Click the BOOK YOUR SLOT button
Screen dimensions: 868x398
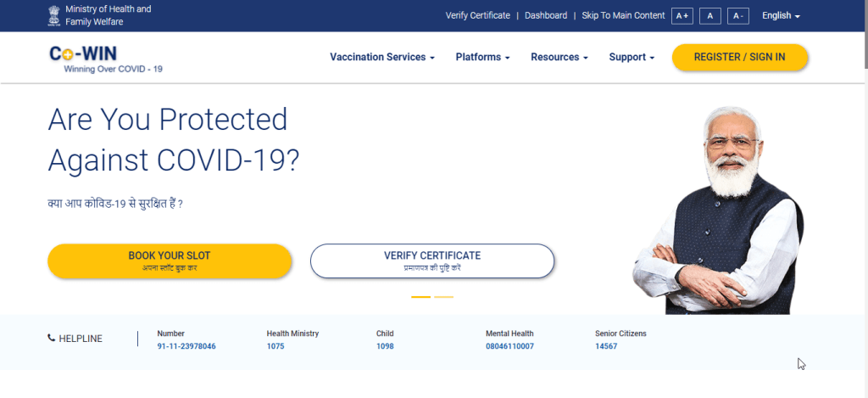(170, 261)
